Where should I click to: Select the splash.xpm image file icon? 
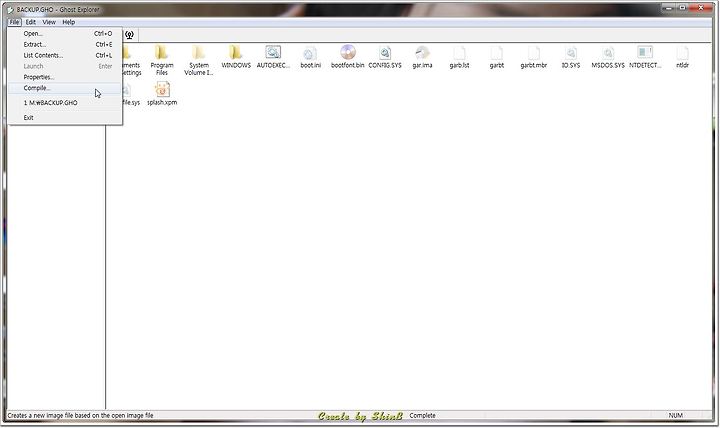162,90
